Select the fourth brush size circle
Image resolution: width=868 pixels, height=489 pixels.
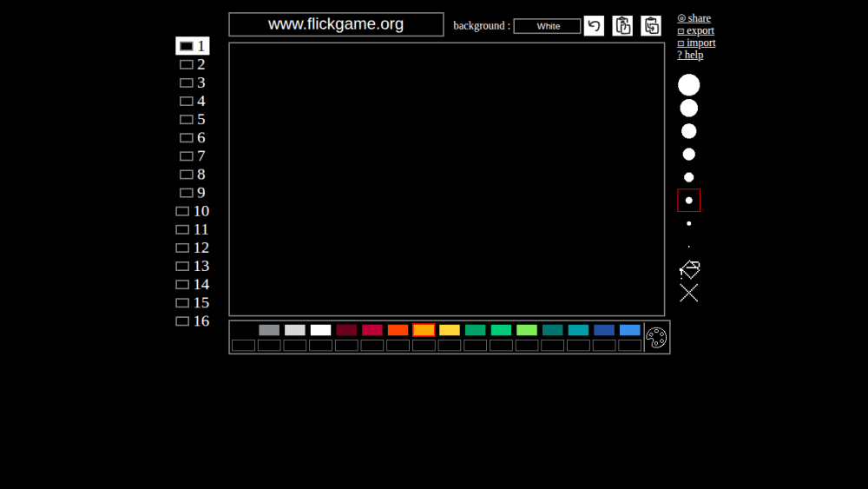click(x=688, y=155)
